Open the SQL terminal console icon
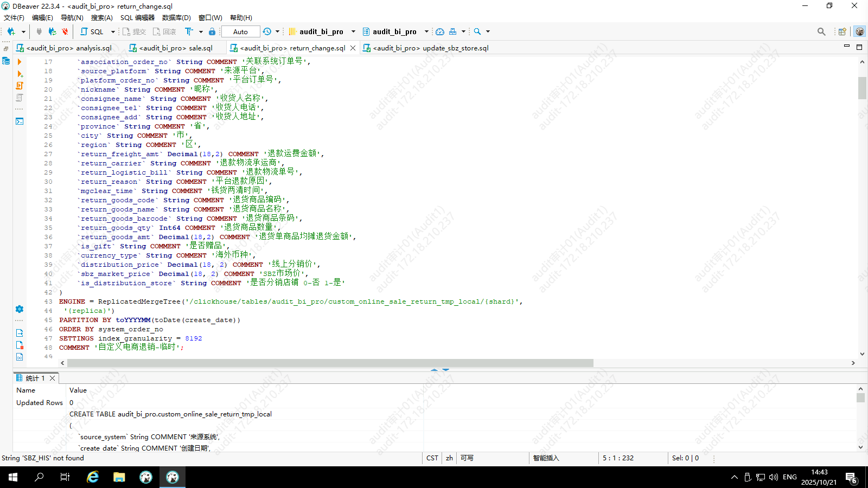The image size is (868, 488). 20,121
